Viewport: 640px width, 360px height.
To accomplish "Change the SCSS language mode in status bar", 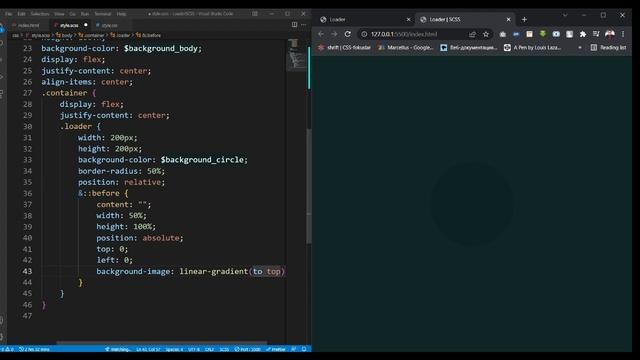I will click(x=224, y=349).
